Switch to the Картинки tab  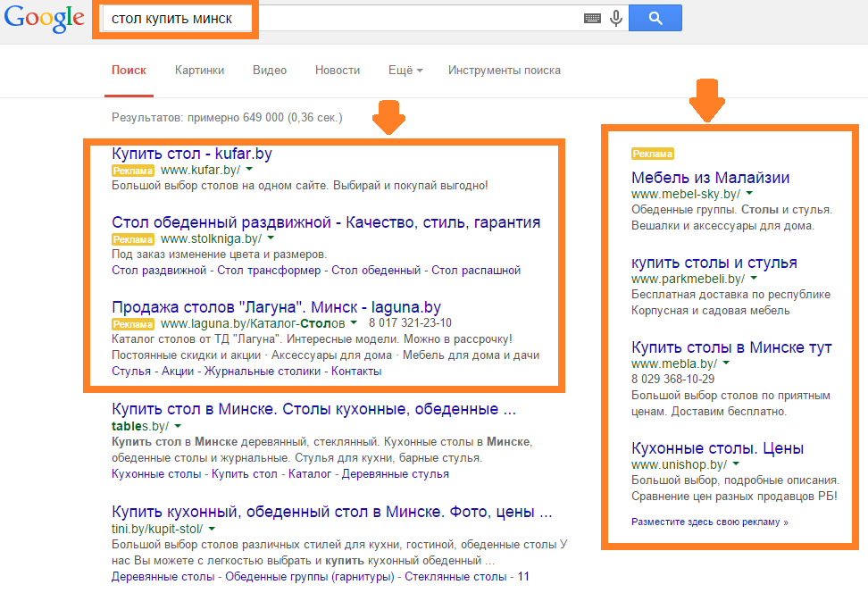coord(199,71)
